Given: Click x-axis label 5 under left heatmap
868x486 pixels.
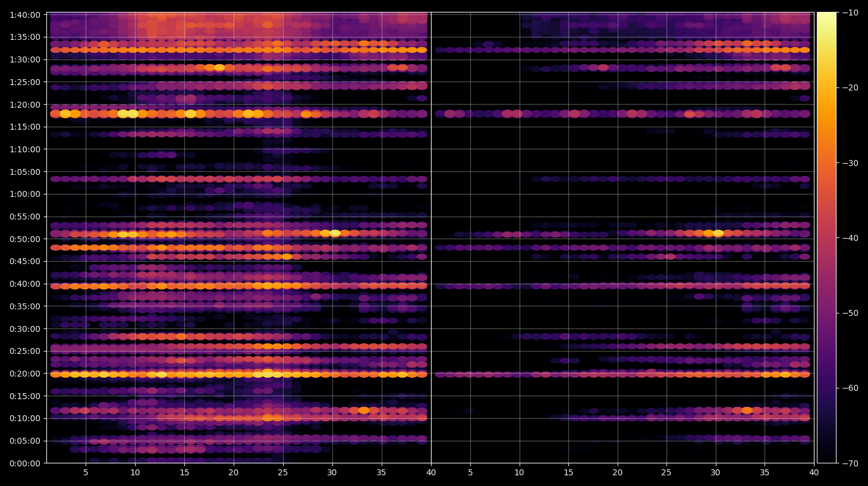Looking at the screenshot, I should coord(86,473).
